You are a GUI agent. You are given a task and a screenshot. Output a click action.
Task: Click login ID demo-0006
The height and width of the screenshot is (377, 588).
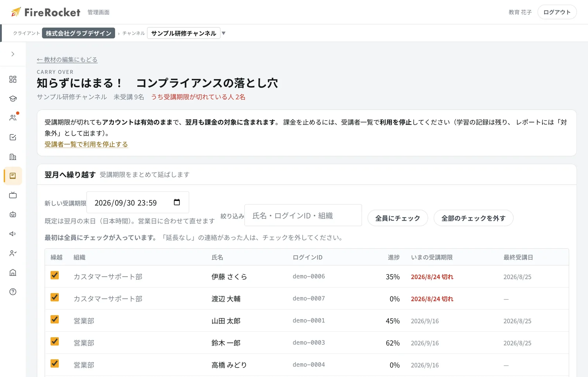pos(309,276)
